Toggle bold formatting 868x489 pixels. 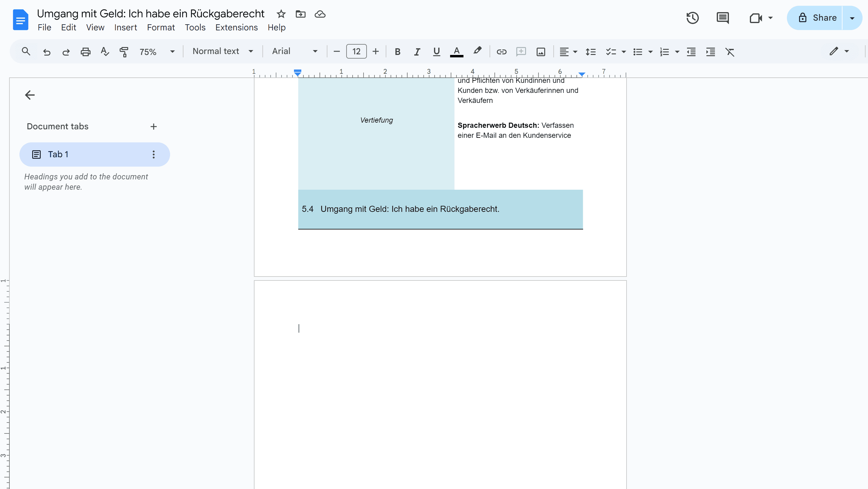pos(398,52)
